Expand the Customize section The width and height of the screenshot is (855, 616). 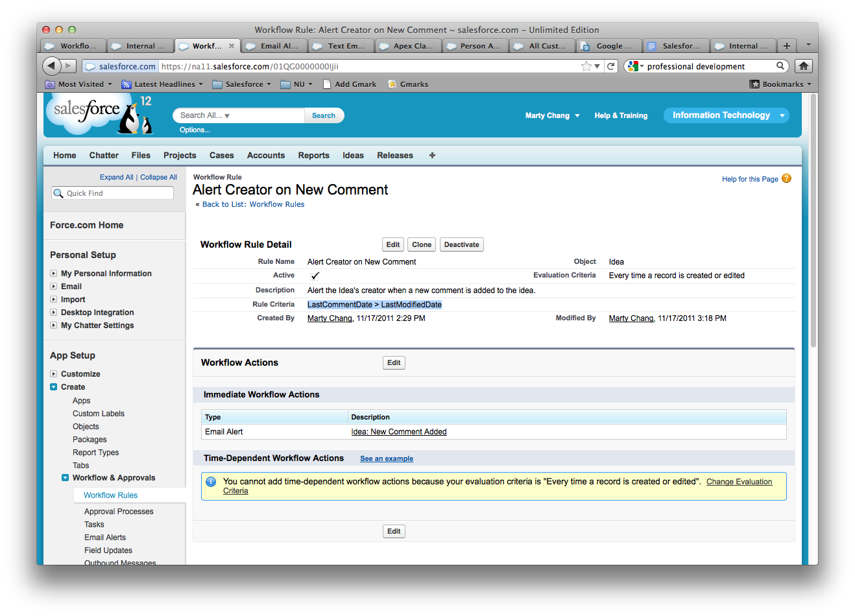(53, 374)
